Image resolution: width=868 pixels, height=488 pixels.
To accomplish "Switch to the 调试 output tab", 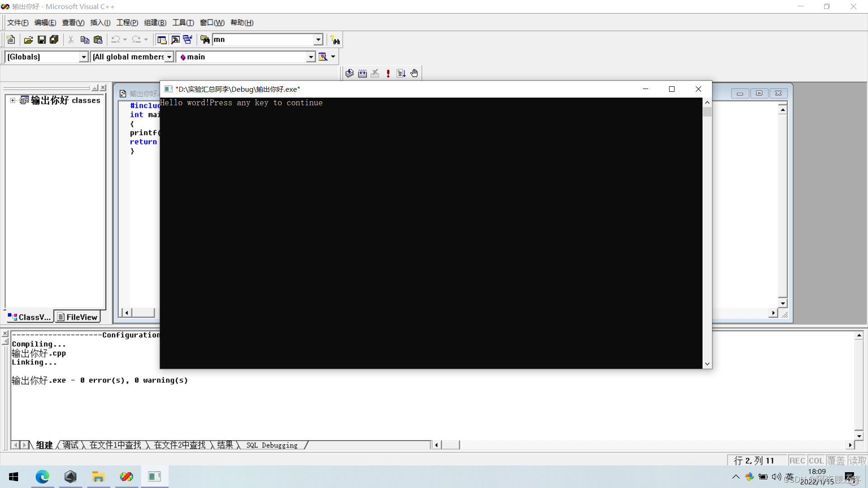I will click(x=71, y=445).
